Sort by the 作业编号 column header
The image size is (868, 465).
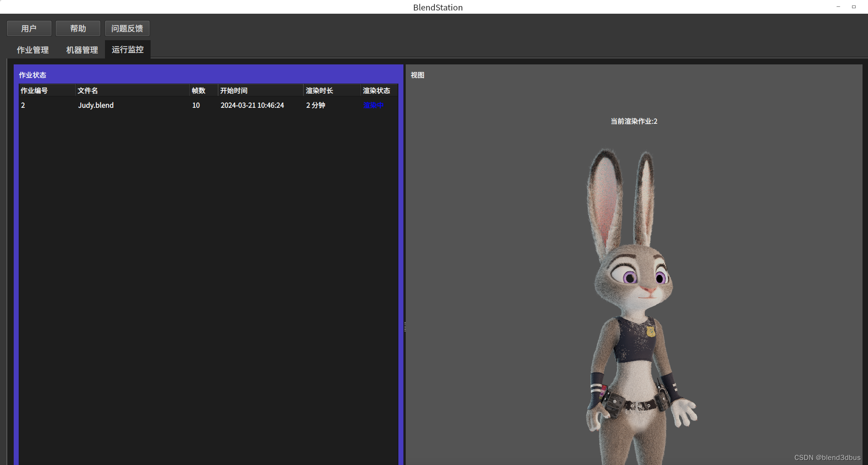(47, 90)
